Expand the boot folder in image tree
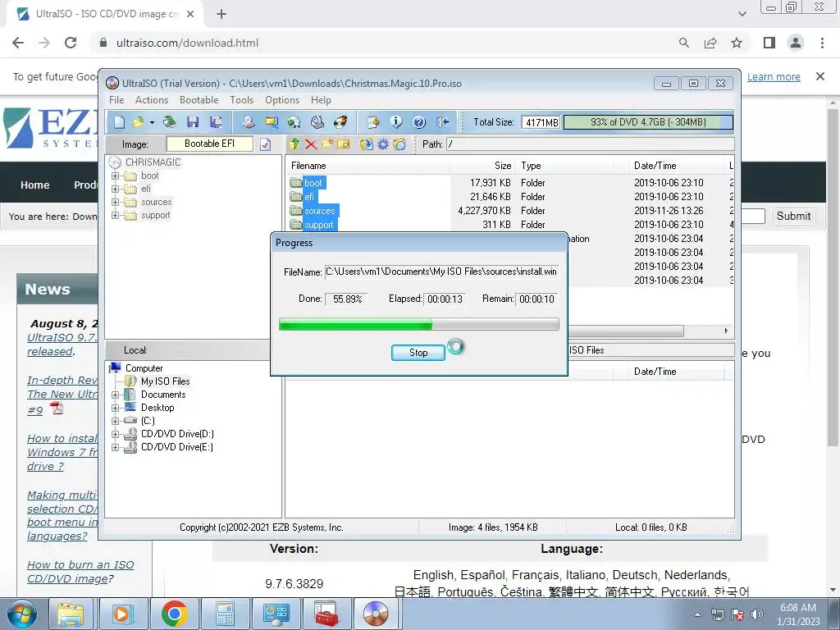The height and width of the screenshot is (630, 840). coord(115,176)
